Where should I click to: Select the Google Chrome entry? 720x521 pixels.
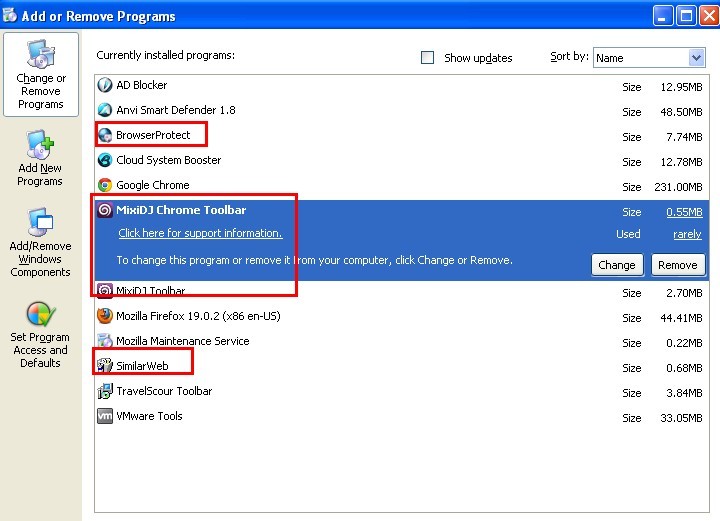click(152, 185)
